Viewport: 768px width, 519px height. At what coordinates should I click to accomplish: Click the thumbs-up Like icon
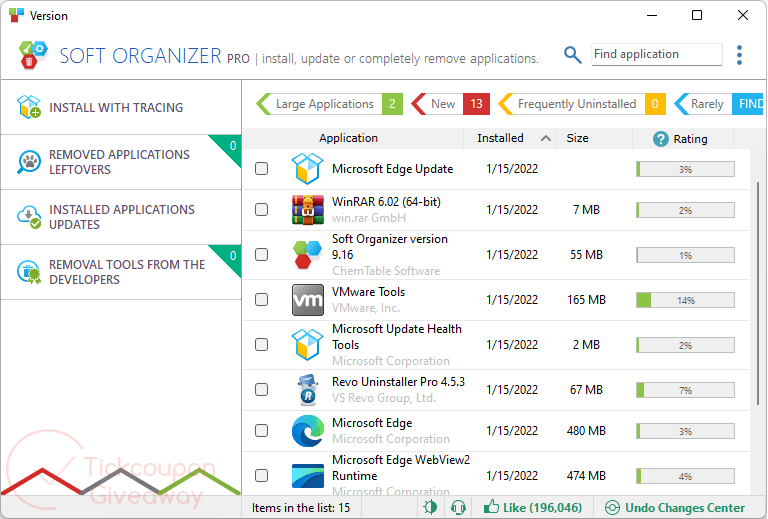point(491,507)
